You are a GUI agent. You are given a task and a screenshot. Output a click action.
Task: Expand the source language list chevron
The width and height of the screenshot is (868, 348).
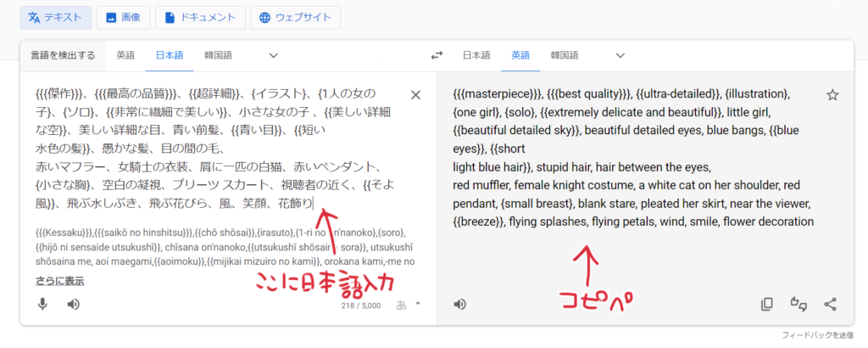pyautogui.click(x=273, y=56)
